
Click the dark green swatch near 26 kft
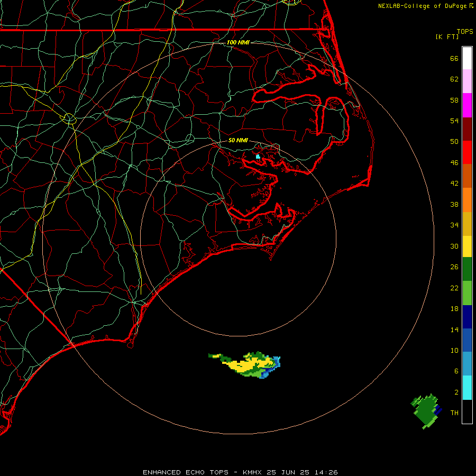(x=467, y=269)
